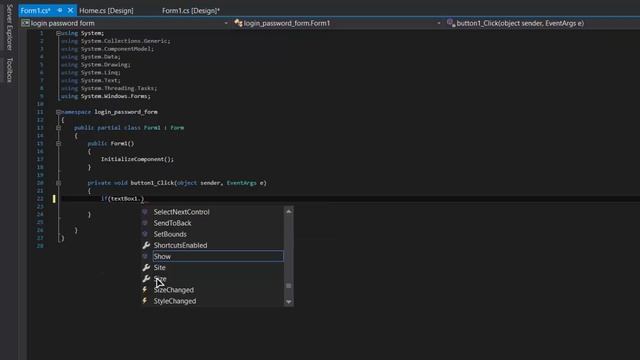Click the wrench property icon beside ShortcutsEnabled
640x360 pixels.
click(x=146, y=245)
